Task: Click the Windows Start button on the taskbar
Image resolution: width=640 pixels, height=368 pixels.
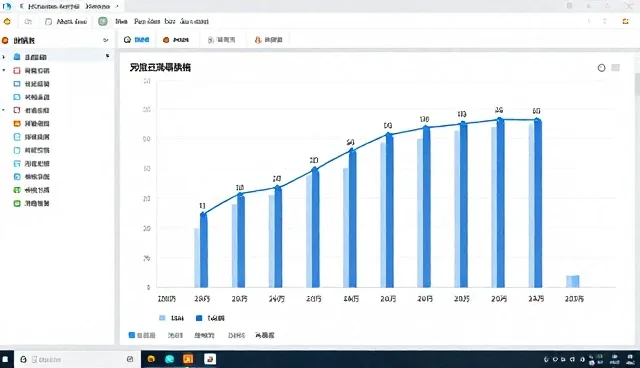Action: tap(6, 359)
